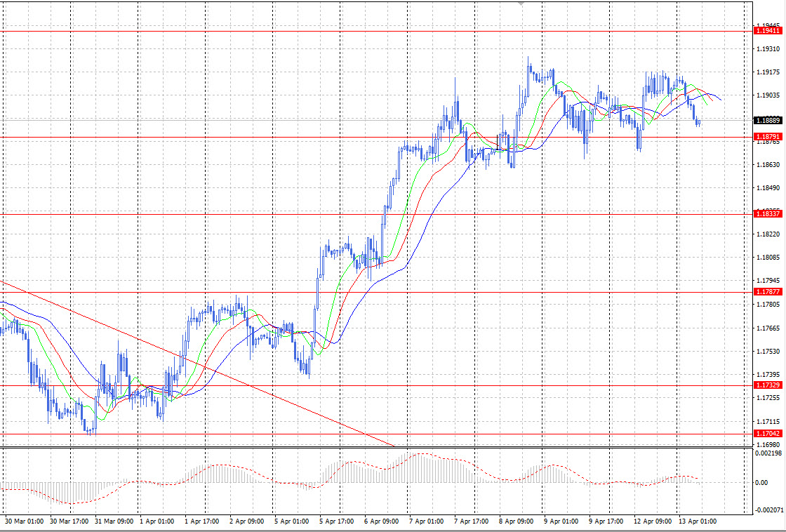786x532 pixels.
Task: Click the 1.18220 price axis value
Action: point(768,234)
